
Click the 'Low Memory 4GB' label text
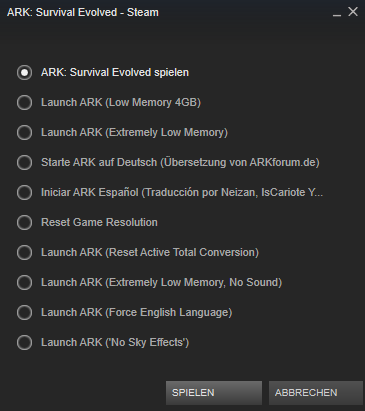click(153, 103)
